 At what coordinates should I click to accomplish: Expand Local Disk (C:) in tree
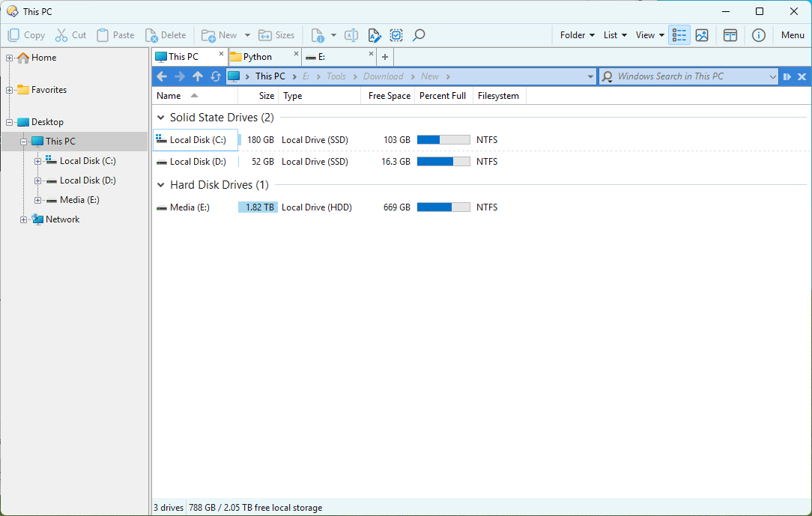(x=37, y=161)
